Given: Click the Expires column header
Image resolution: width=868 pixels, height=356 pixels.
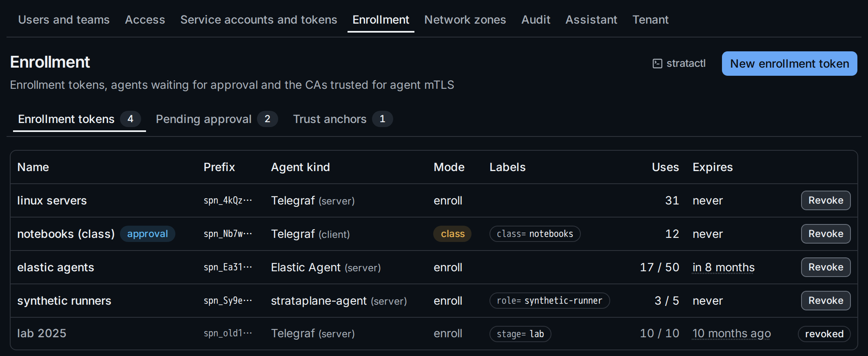Looking at the screenshot, I should [x=713, y=167].
